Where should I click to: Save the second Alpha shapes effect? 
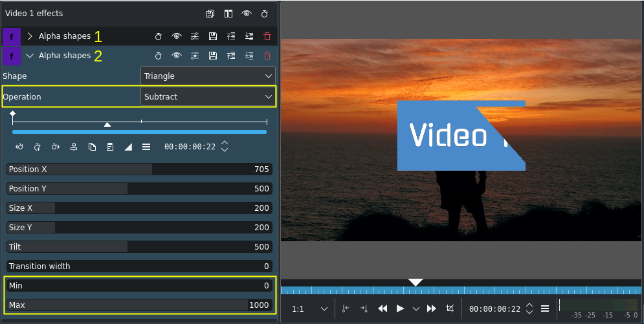coord(213,56)
